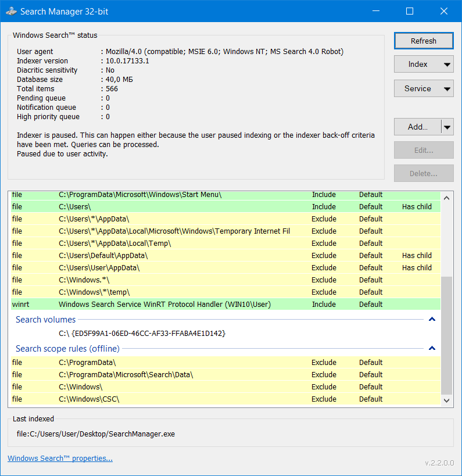The image size is (462, 476).
Task: Select the Start Menu include rule row
Action: [x=225, y=196]
